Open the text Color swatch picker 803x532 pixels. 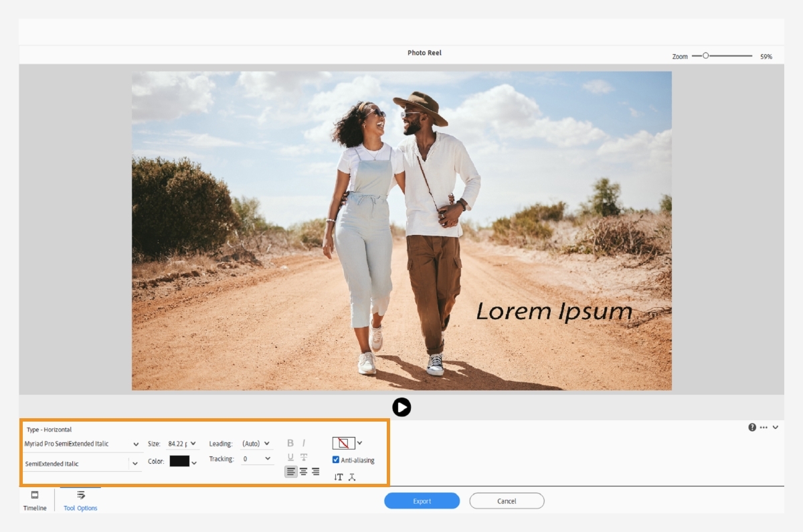(181, 461)
